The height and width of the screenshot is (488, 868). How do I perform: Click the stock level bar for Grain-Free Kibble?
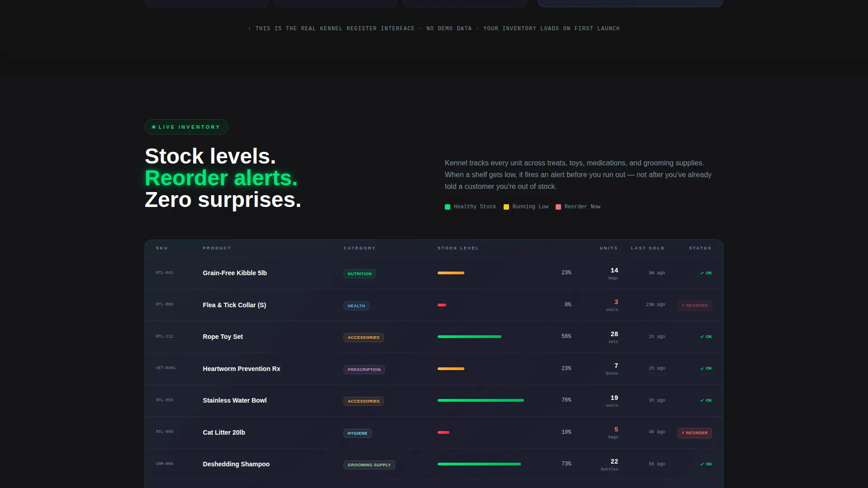coord(451,273)
